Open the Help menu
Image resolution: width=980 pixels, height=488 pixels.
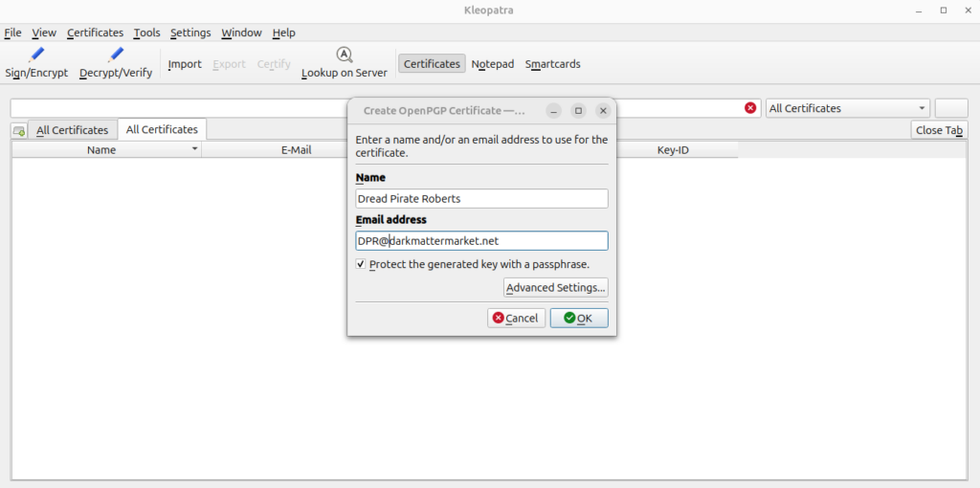283,33
